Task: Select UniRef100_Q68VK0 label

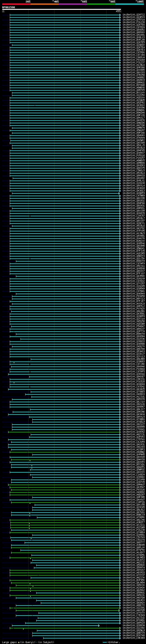Action: pos(134,32)
